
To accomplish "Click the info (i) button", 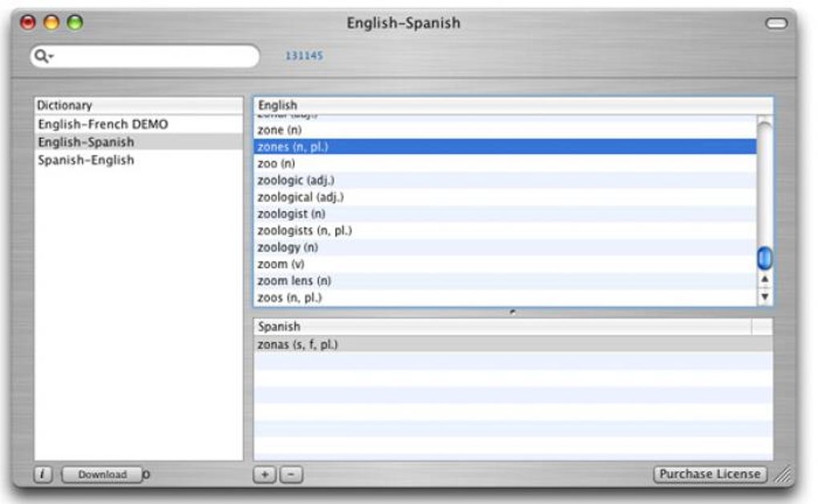I will [x=44, y=474].
